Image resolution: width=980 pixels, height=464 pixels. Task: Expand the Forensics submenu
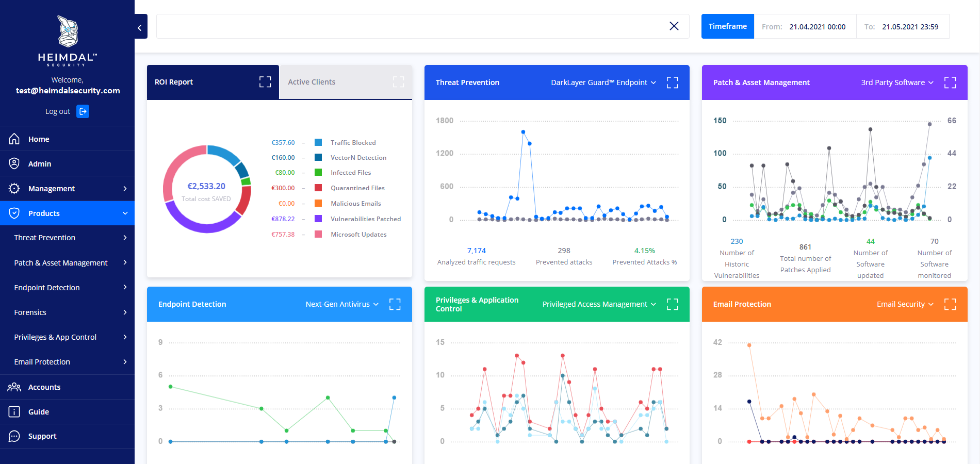pos(67,312)
